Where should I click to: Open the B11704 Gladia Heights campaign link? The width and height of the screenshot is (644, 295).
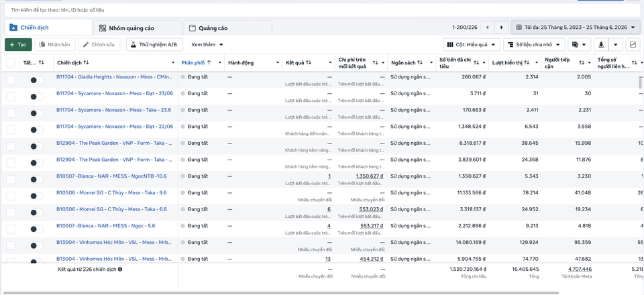(114, 76)
